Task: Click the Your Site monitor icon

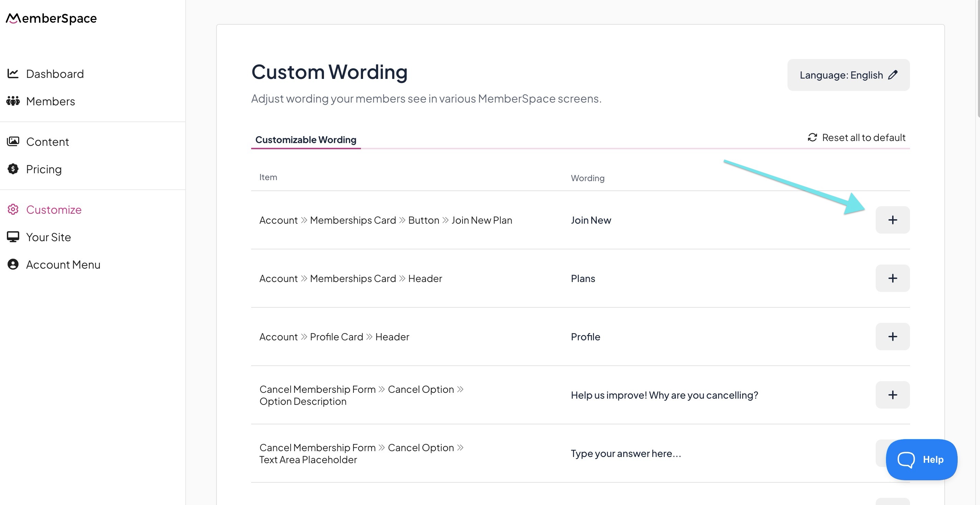Action: coord(13,236)
